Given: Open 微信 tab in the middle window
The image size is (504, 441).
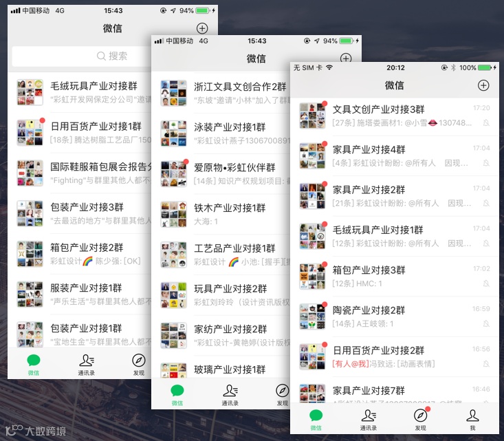Looking at the screenshot, I should tap(177, 395).
